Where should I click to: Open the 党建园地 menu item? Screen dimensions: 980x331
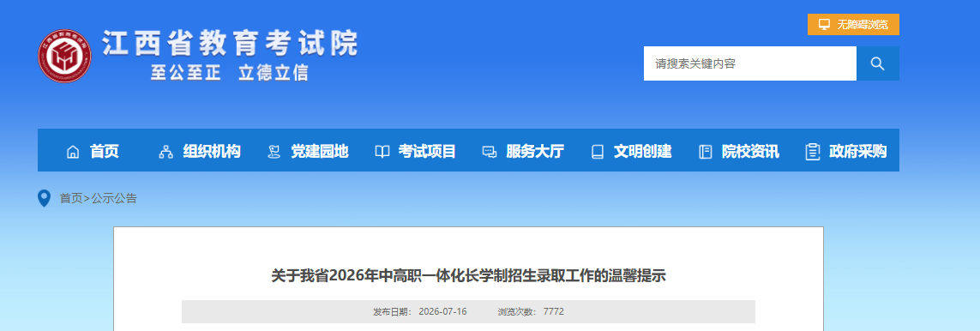tap(319, 151)
